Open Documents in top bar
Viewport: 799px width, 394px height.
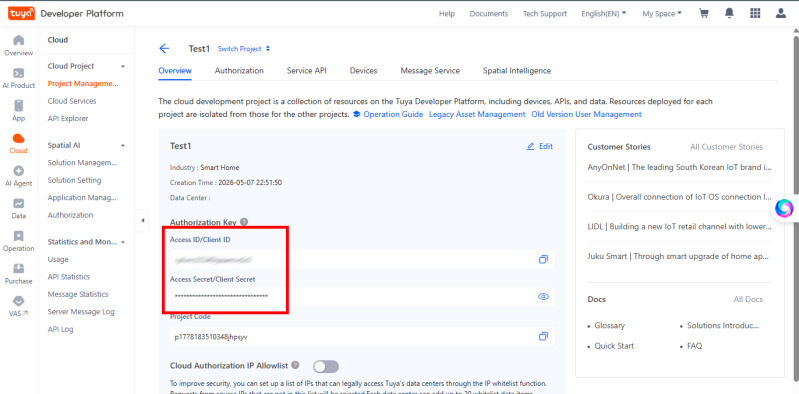click(489, 14)
